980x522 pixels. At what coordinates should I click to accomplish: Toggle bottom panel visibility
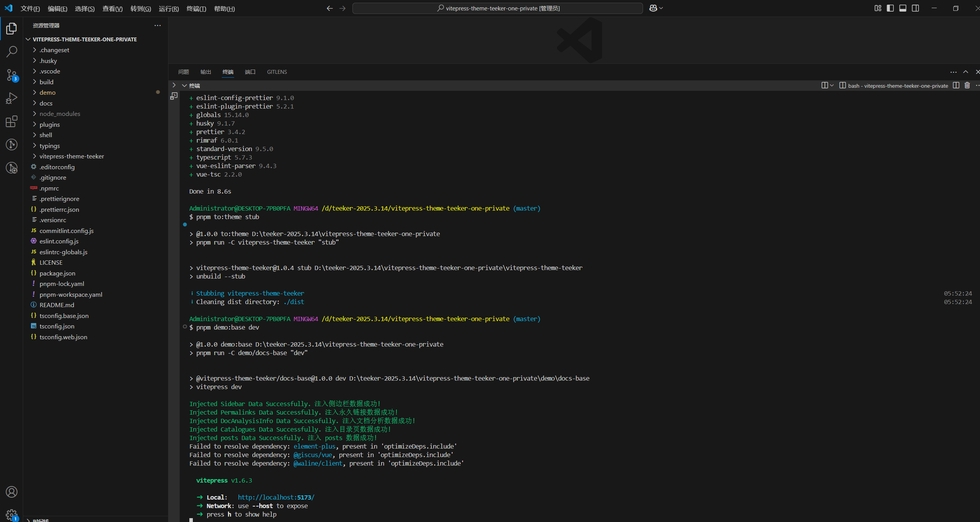tap(903, 8)
